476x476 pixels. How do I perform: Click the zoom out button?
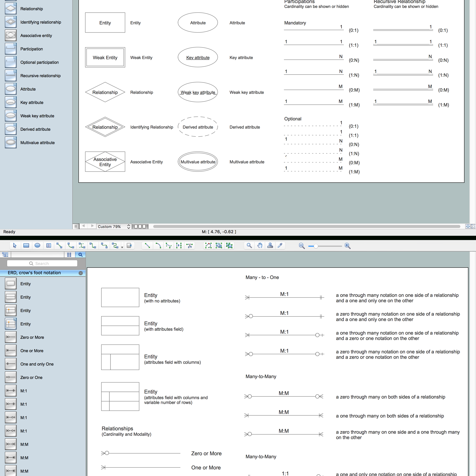point(302,245)
